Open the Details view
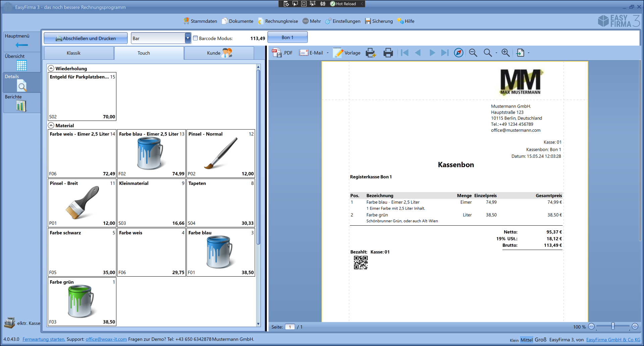 coord(22,82)
